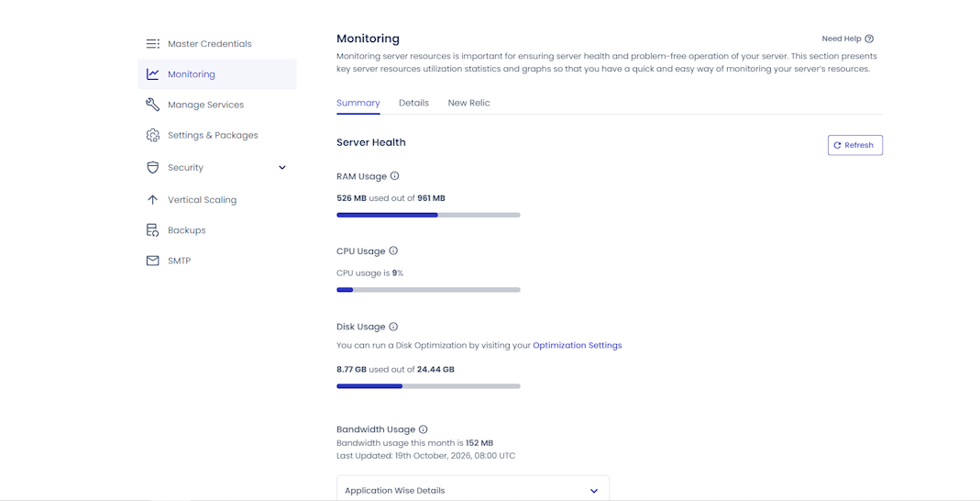The height and width of the screenshot is (501, 980).
Task: Click the RAM usage progress bar
Action: pos(428,215)
